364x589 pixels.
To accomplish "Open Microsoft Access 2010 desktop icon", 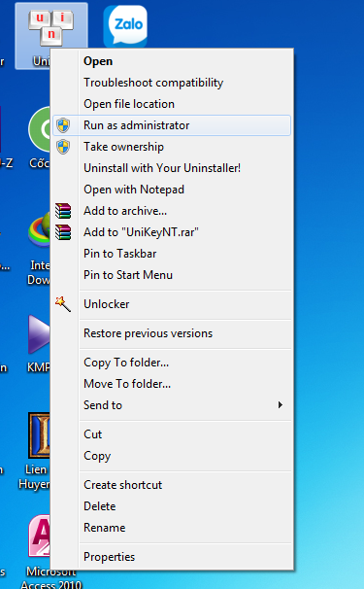I will [39, 536].
